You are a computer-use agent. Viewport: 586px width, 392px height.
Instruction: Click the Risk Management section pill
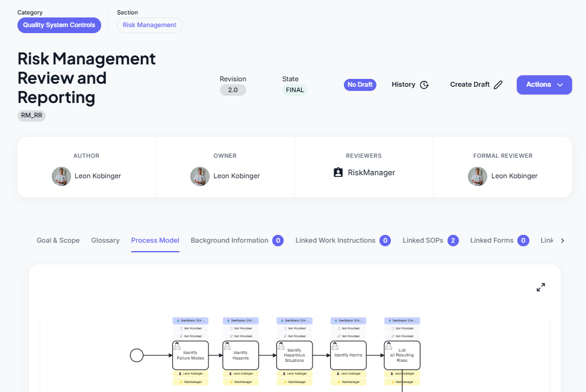click(x=149, y=25)
